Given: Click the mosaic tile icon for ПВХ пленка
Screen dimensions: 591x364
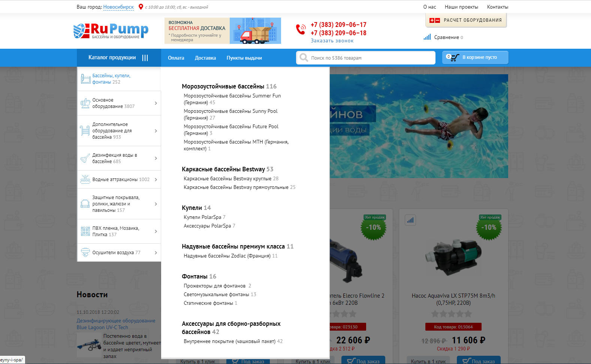Looking at the screenshot, I should (85, 231).
